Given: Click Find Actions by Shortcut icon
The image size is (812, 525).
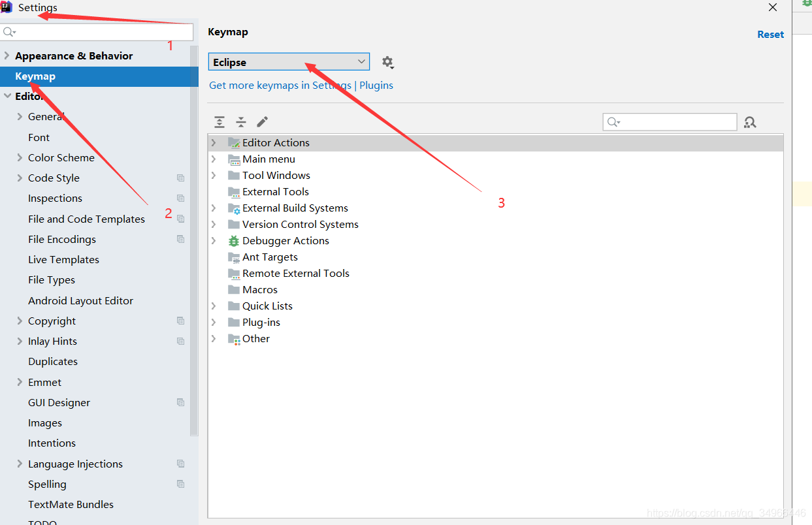Looking at the screenshot, I should [x=750, y=122].
